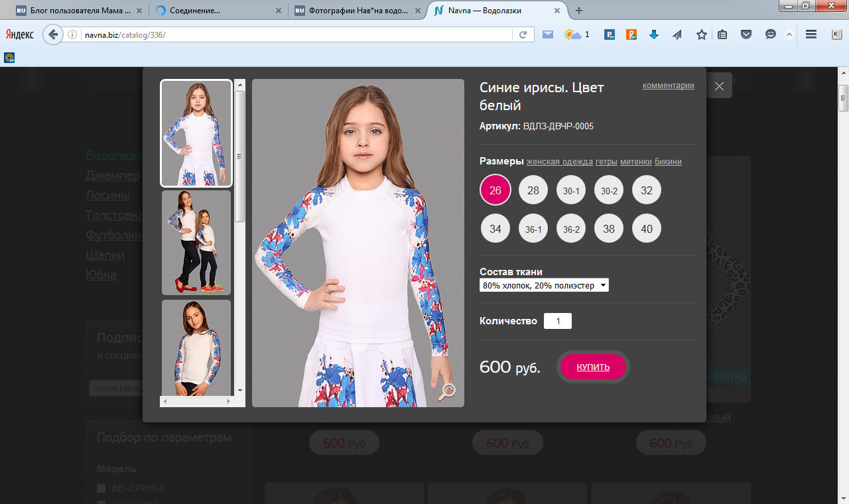This screenshot has width=849, height=504.
Task: Reload the page with refresh icon
Action: click(x=523, y=34)
